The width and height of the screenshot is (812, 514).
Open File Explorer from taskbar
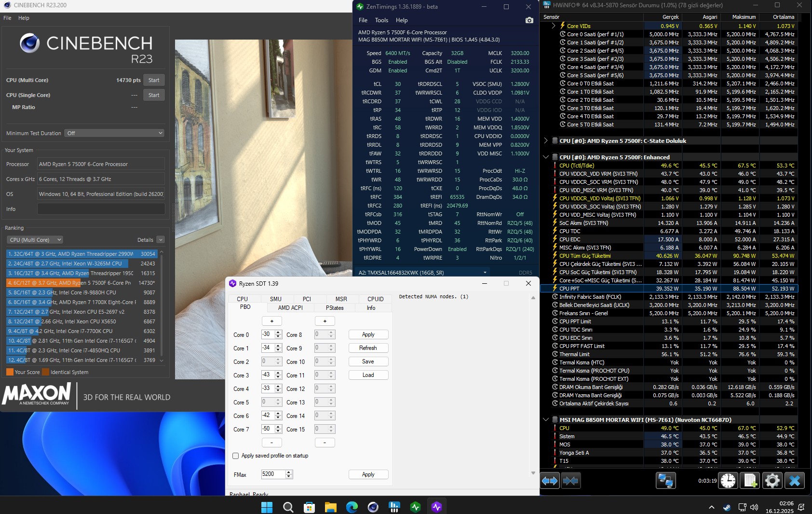tap(330, 507)
